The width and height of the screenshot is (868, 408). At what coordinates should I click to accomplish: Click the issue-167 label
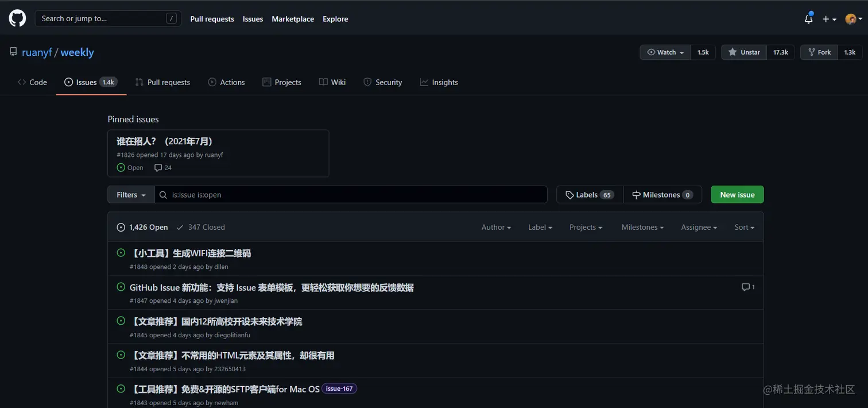pos(339,388)
